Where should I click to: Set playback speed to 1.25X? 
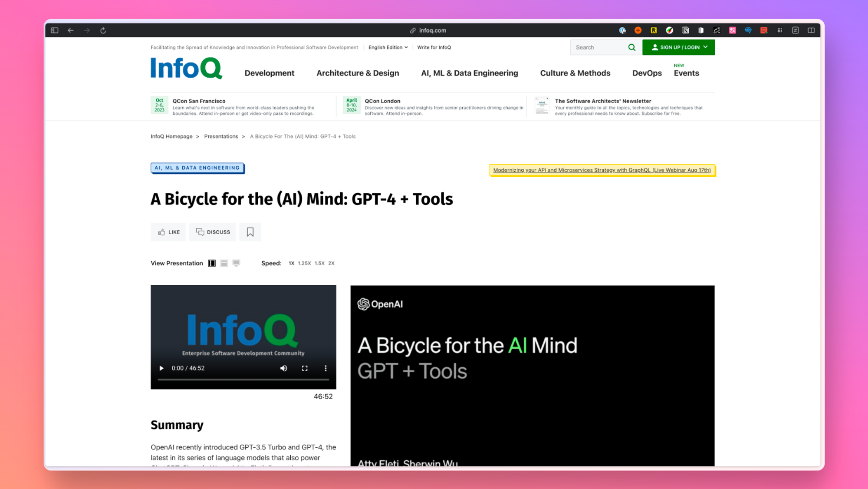click(x=304, y=263)
